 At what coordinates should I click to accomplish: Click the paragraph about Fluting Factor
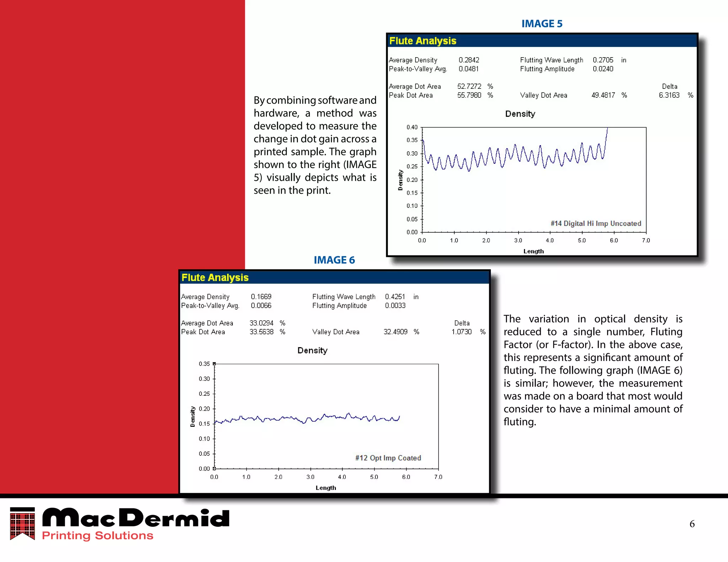[593, 370]
